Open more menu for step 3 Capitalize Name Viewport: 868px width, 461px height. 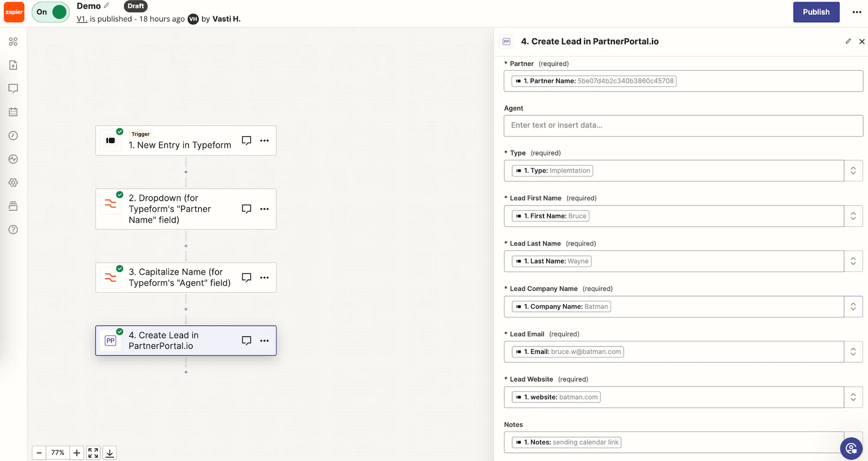(x=264, y=278)
